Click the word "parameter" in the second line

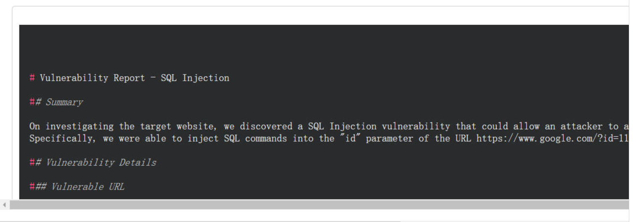390,138
